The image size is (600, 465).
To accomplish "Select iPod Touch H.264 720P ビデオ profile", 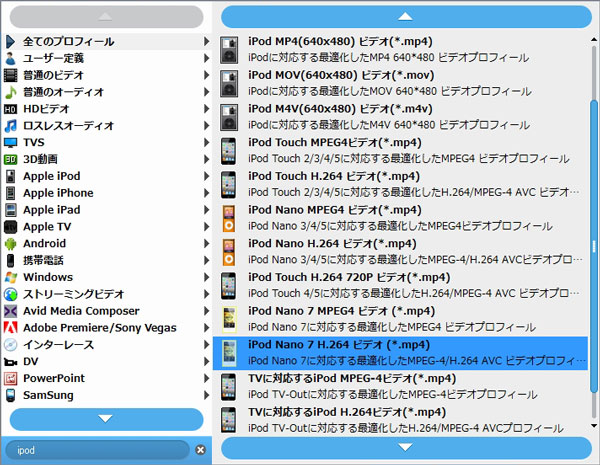I will 400,286.
